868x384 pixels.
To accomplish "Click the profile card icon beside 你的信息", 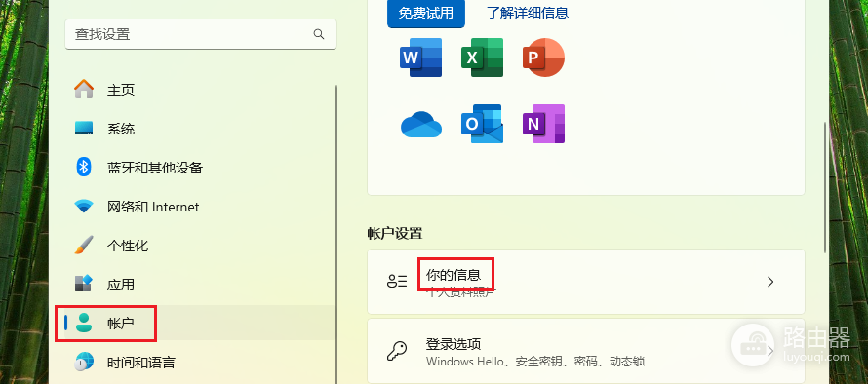I will 396,281.
